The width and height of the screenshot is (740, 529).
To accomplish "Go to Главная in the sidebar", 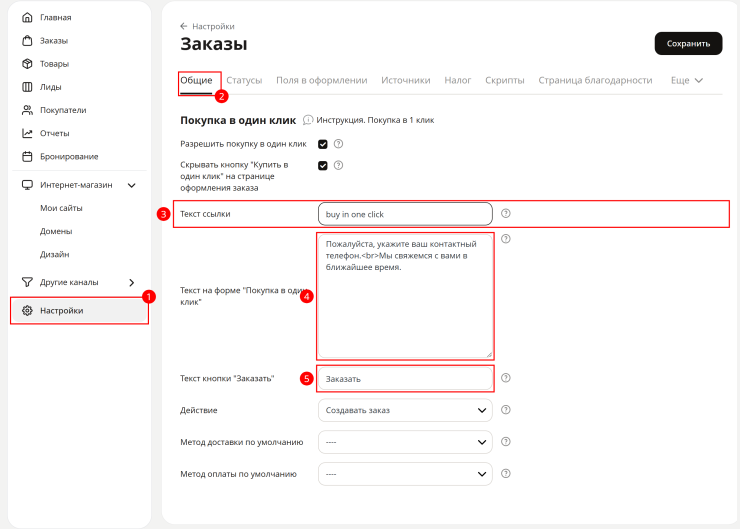I will (56, 17).
